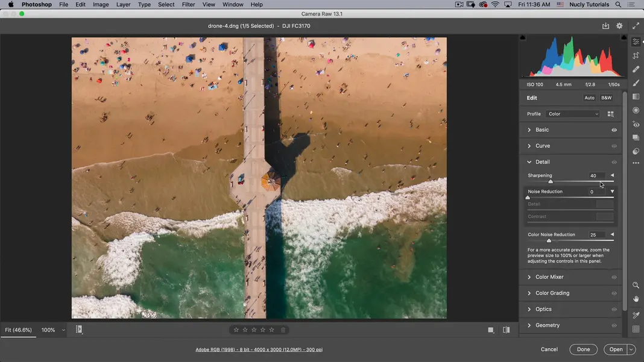This screenshot has width=644, height=362.
Task: Open zoom level dropdown arrow next to 100%
Action: 63,330
